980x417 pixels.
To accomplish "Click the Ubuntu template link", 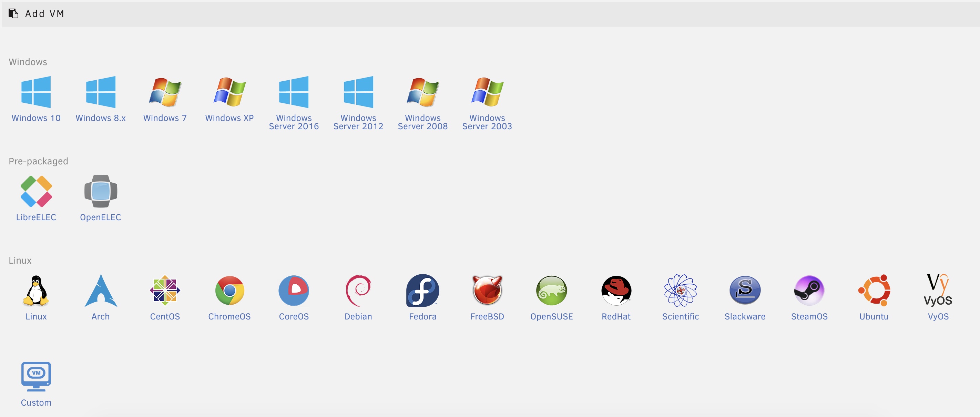I will pyautogui.click(x=874, y=316).
